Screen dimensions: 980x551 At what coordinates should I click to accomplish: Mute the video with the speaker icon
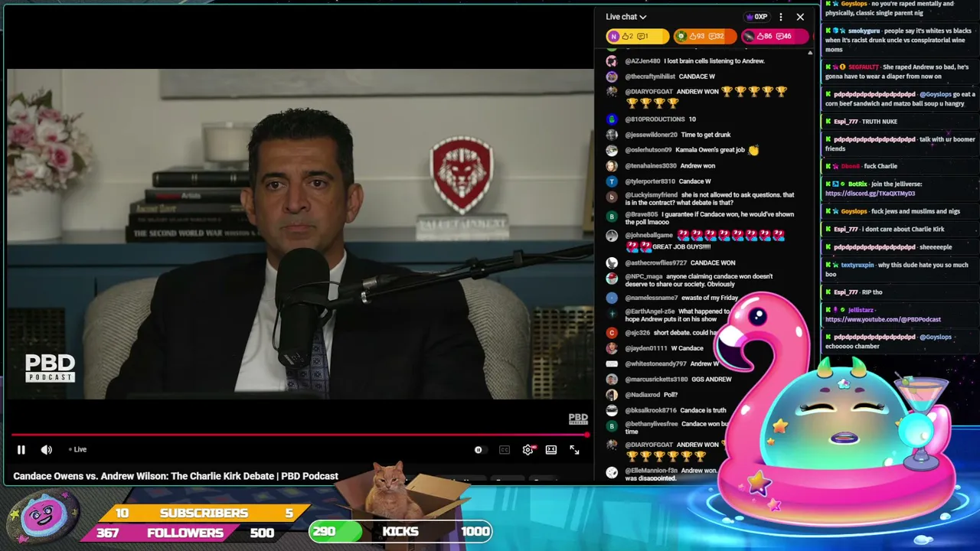pos(47,450)
